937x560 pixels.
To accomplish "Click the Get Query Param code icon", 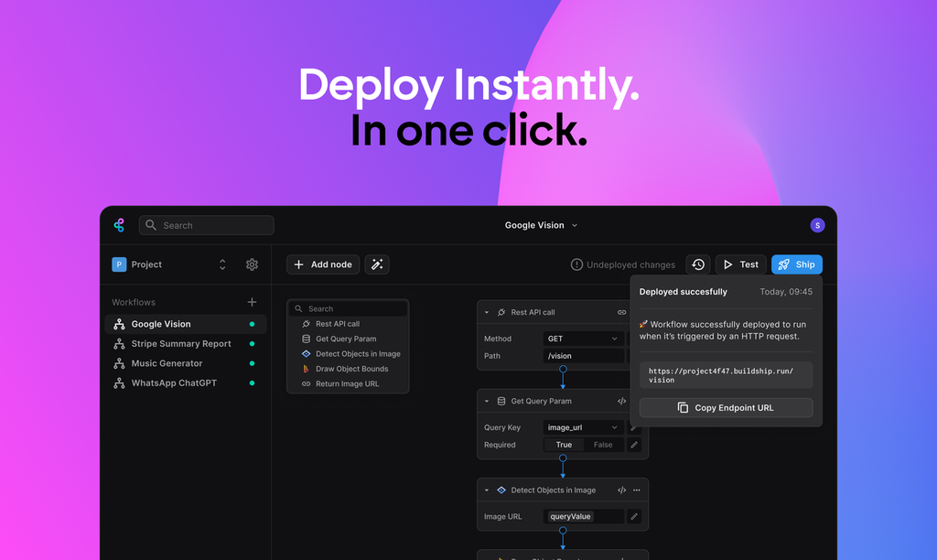I will point(621,401).
